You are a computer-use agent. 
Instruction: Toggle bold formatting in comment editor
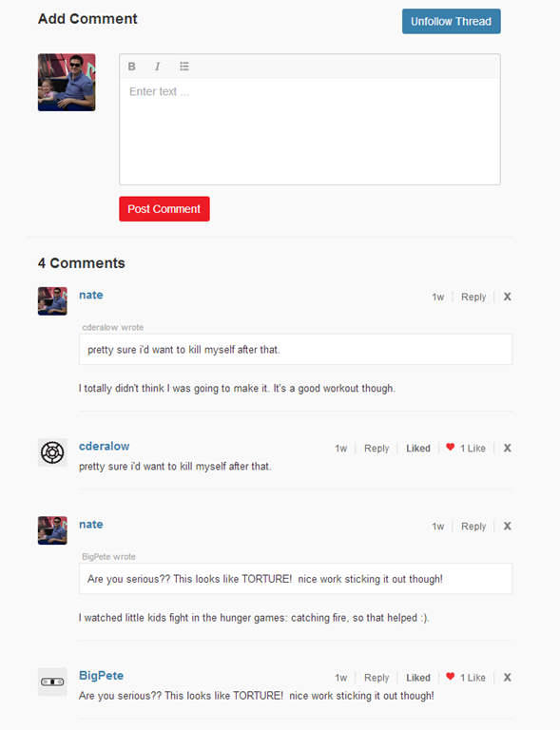click(132, 67)
